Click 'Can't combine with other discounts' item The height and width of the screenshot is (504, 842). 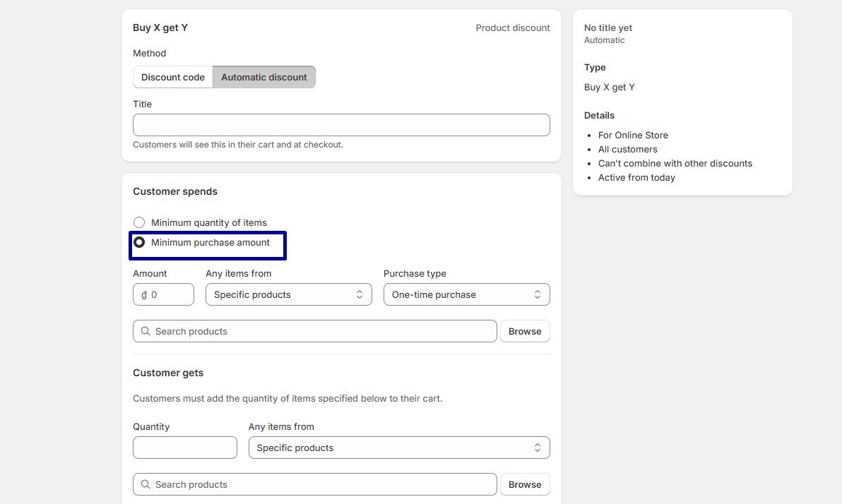tap(675, 163)
